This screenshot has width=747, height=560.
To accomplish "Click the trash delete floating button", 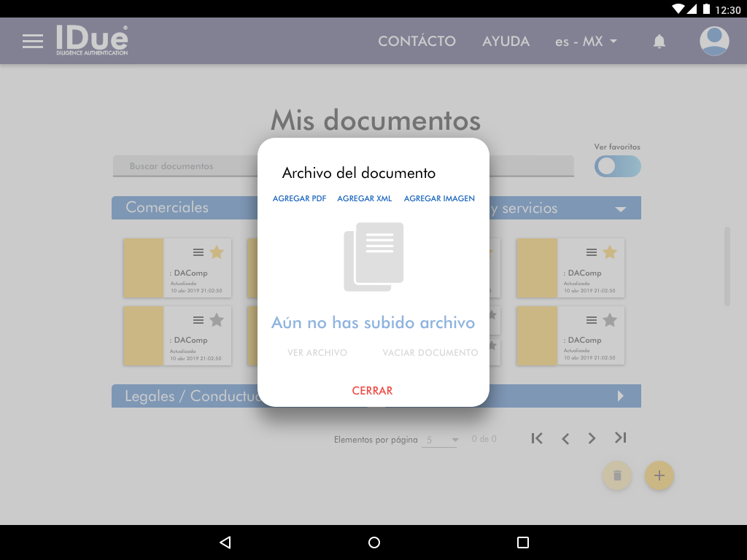I will [617, 475].
